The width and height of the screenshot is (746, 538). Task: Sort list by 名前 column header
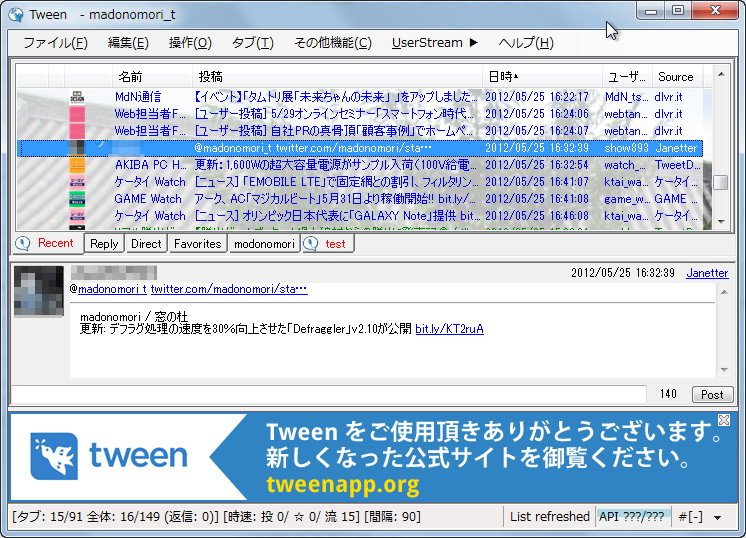(x=152, y=77)
